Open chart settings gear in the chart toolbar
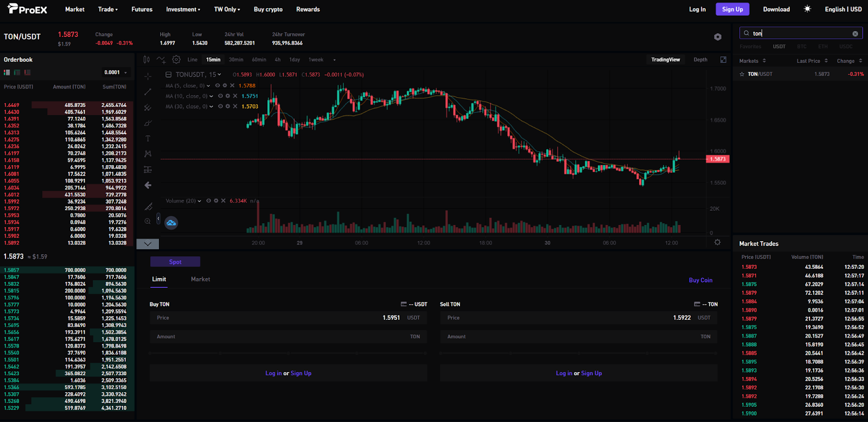This screenshot has height=422, width=868. click(x=176, y=60)
